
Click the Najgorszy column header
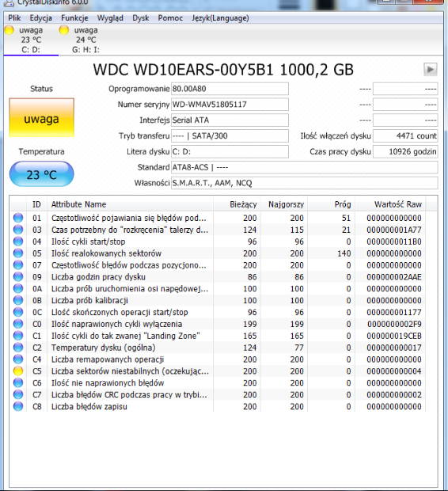point(284,204)
